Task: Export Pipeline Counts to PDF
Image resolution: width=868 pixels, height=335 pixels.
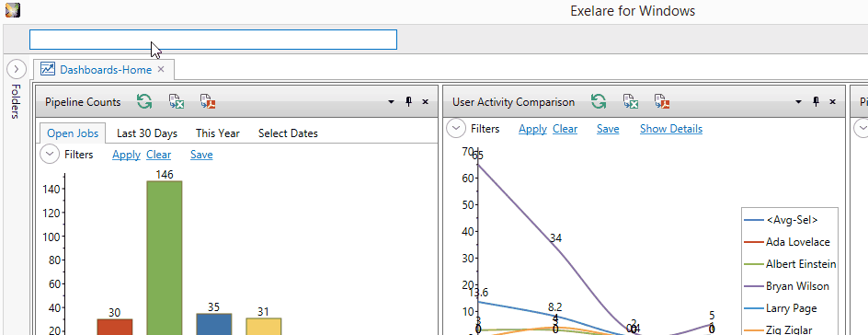Action: tap(208, 101)
